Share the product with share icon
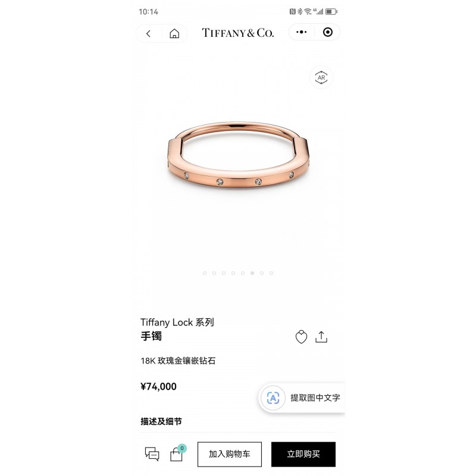Screen dimensions: 476x476 tap(321, 337)
